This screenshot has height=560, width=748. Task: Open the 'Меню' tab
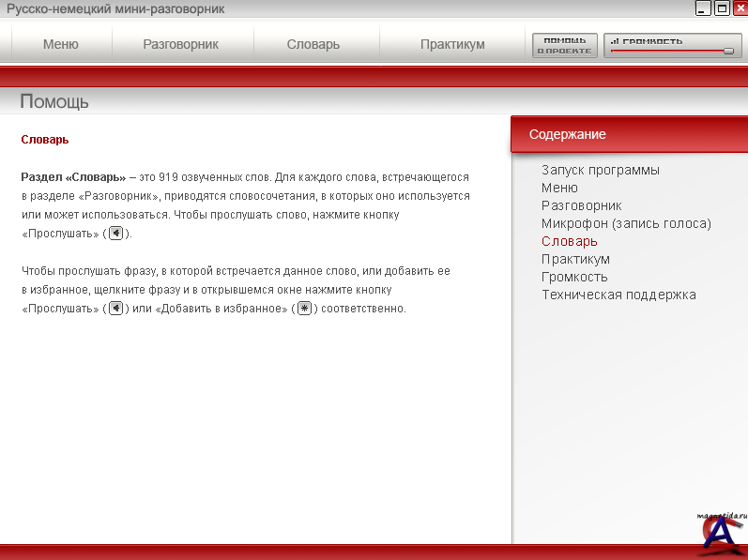coord(61,44)
